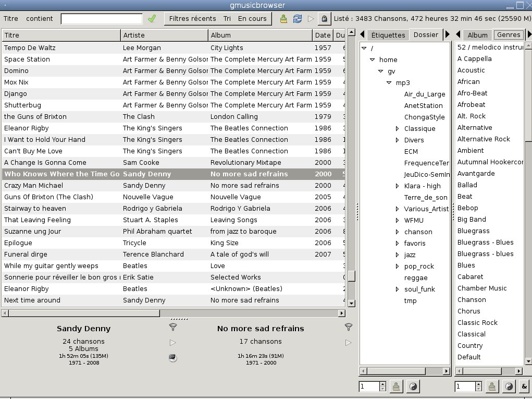Viewport: 532px width, 399px height.
Task: Click the disc icon below Sandy Denny's play arrow
Action: [x=173, y=357]
